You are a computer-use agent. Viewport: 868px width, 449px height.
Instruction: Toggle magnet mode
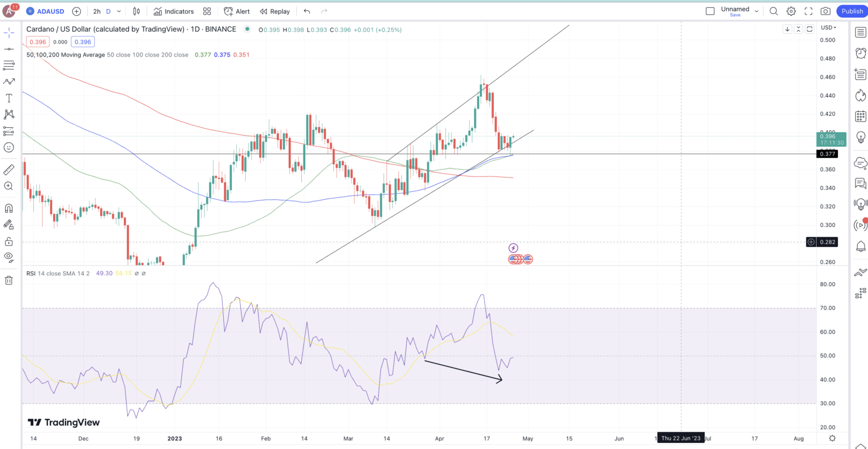click(x=9, y=209)
